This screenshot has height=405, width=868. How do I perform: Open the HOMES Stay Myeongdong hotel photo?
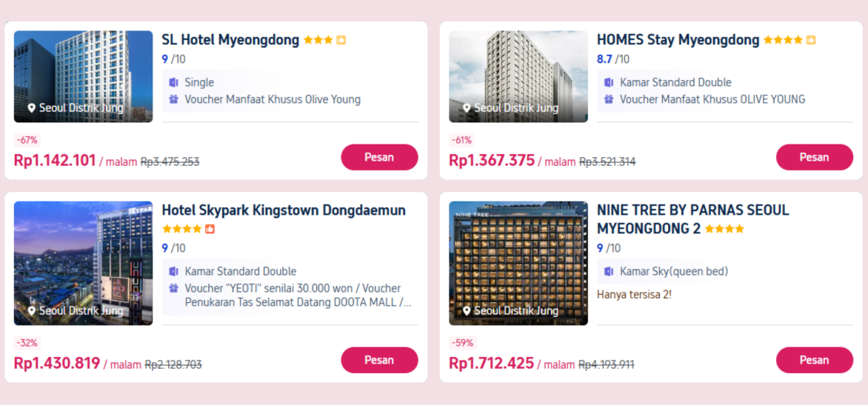[518, 76]
